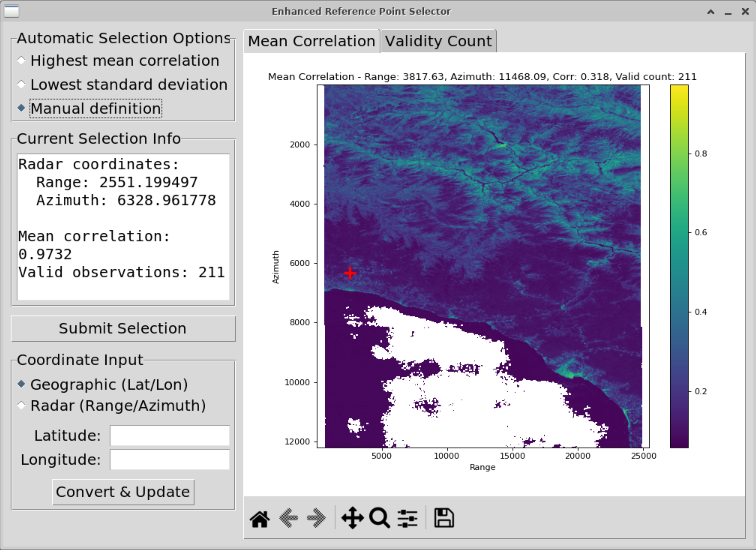The image size is (756, 550).
Task: Select Manual definition option
Action: 90,108
